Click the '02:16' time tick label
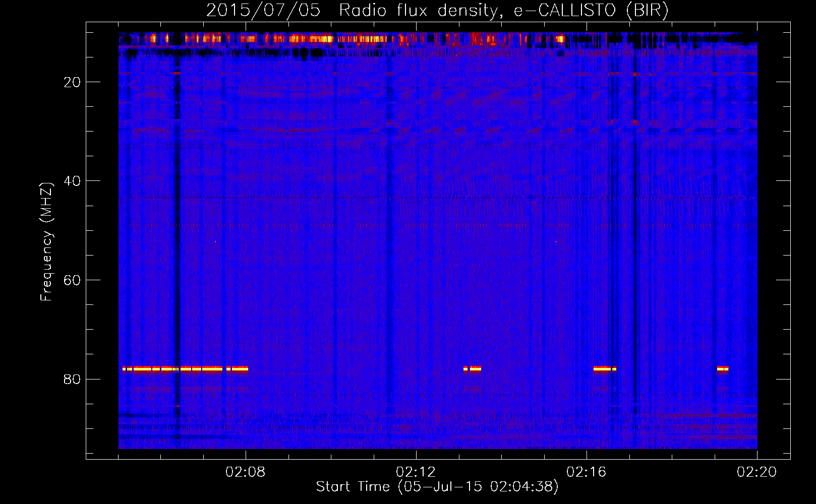This screenshot has width=816, height=504. pyautogui.click(x=587, y=472)
